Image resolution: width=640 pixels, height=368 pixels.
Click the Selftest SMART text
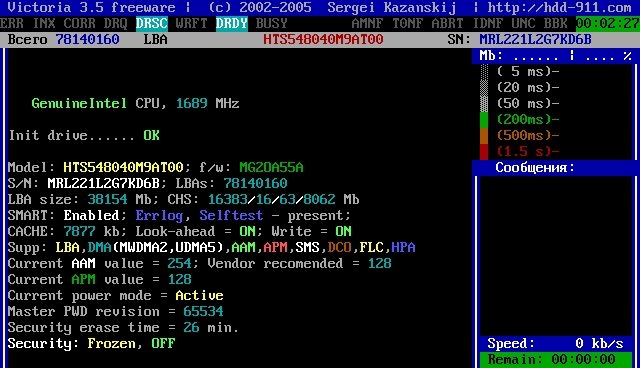pyautogui.click(x=231, y=215)
